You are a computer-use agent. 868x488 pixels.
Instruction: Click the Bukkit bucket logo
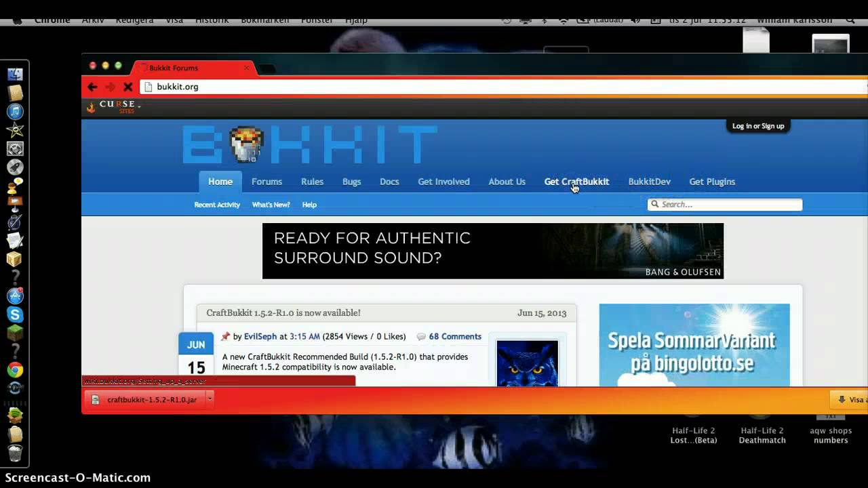(x=246, y=144)
